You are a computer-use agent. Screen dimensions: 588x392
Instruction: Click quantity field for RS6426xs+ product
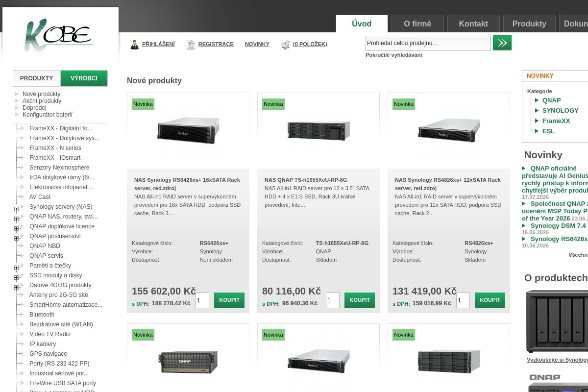(202, 300)
